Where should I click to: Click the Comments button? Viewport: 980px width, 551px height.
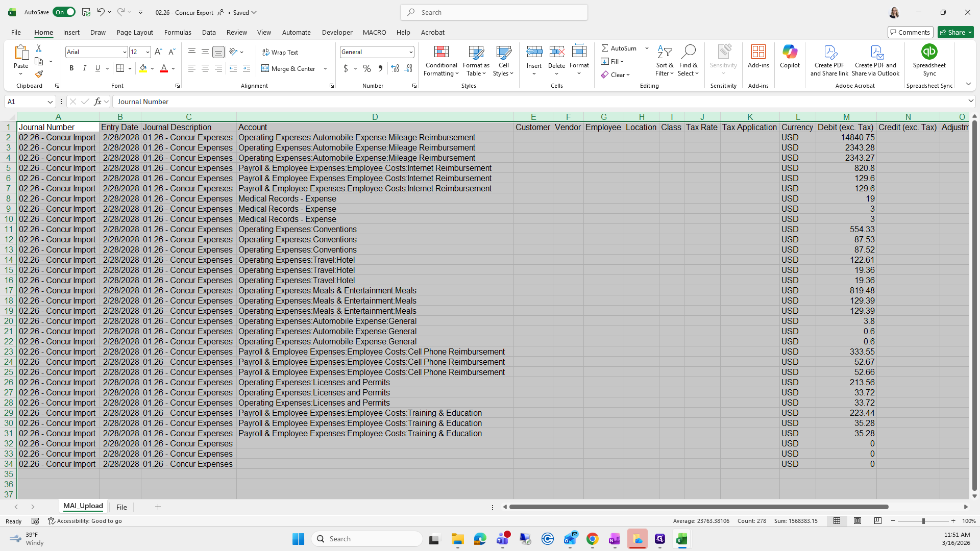pyautogui.click(x=910, y=32)
